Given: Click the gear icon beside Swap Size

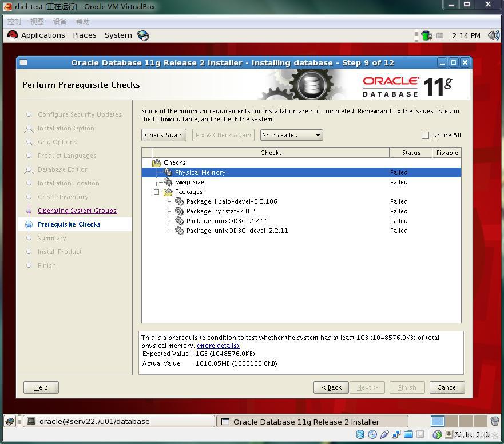Looking at the screenshot, I should [x=168, y=182].
